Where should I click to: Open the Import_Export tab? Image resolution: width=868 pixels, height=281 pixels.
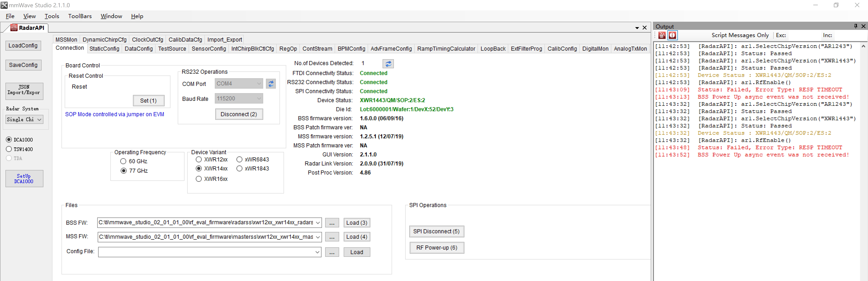[225, 39]
